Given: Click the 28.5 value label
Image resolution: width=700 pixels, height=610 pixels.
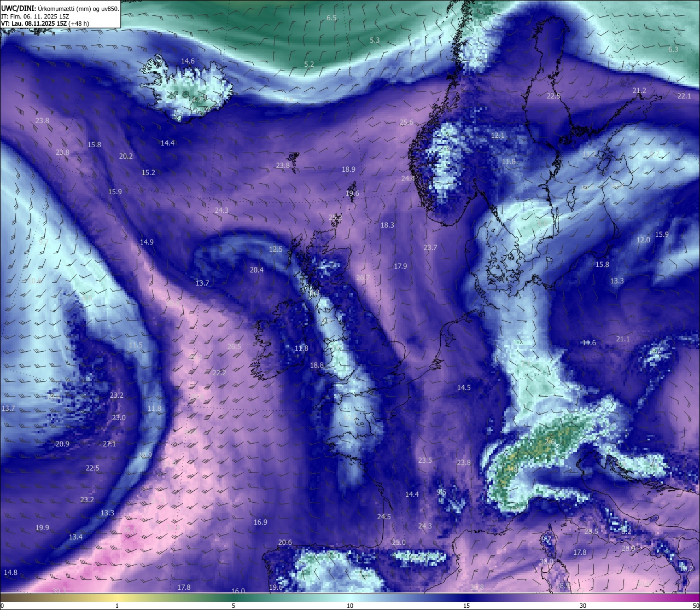Looking at the screenshot, I should click(591, 531).
